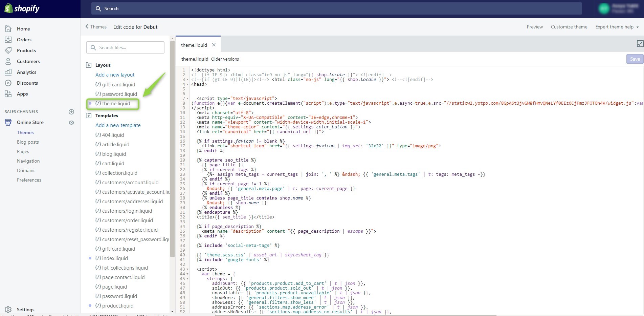Collapse the Layout folder section
644x316 pixels.
pos(89,65)
